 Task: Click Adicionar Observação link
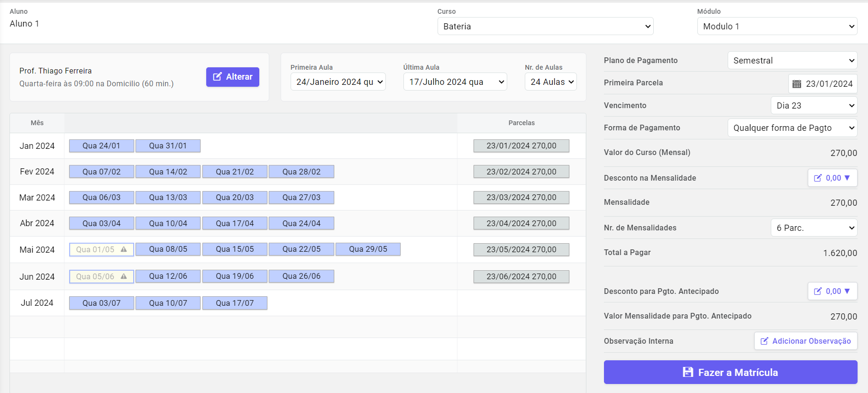click(x=805, y=341)
